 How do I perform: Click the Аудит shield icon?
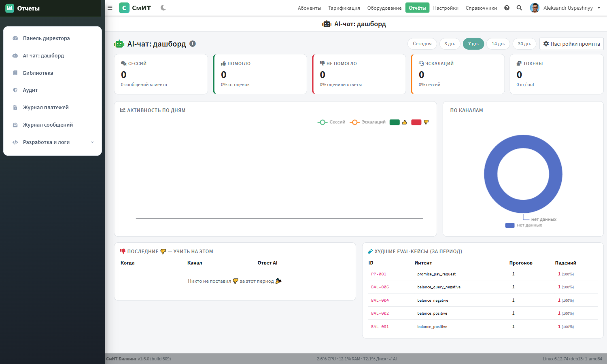(15, 90)
